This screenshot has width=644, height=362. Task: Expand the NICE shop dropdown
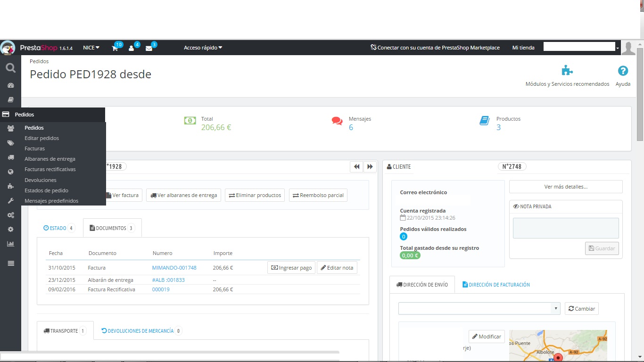click(x=91, y=48)
